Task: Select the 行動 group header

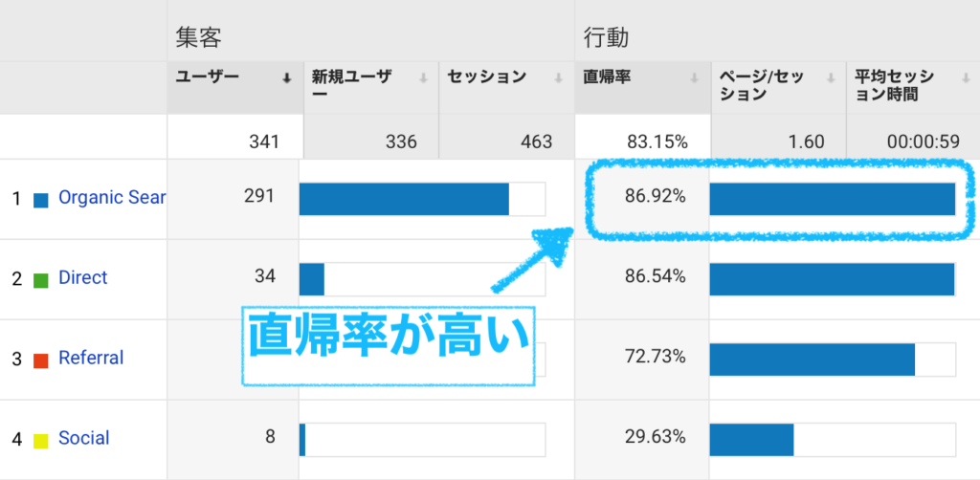Action: pyautogui.click(x=606, y=38)
